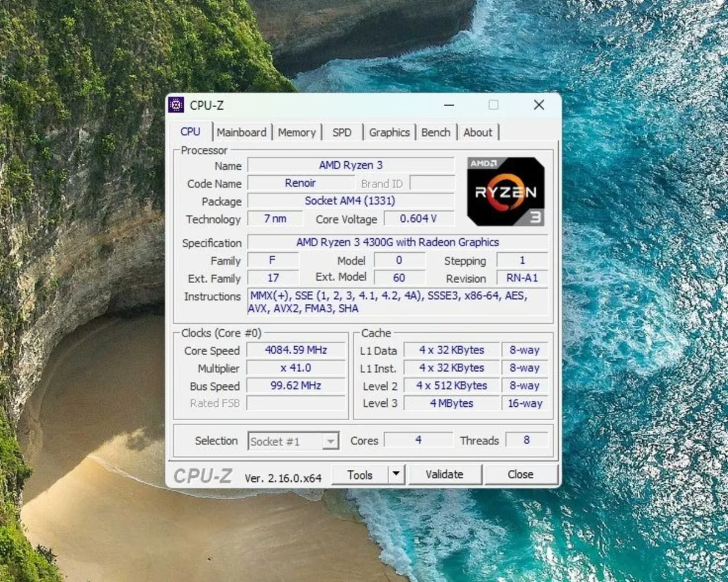The height and width of the screenshot is (582, 728).
Task: Click the Model value 0
Action: tap(399, 260)
